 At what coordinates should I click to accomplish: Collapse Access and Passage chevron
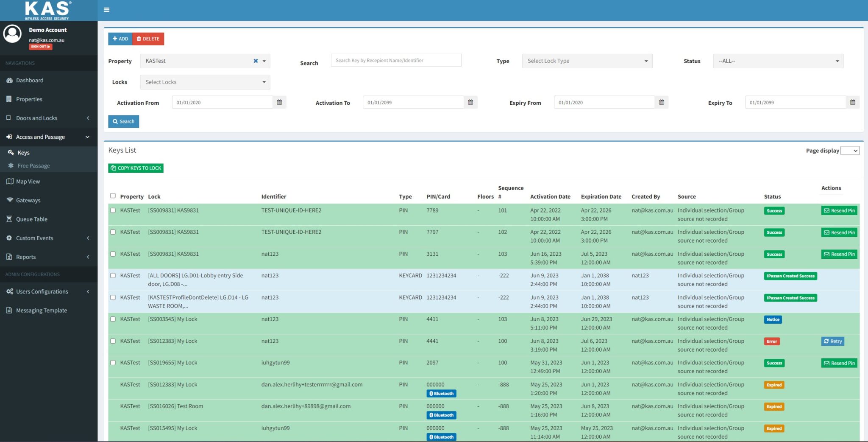point(88,137)
